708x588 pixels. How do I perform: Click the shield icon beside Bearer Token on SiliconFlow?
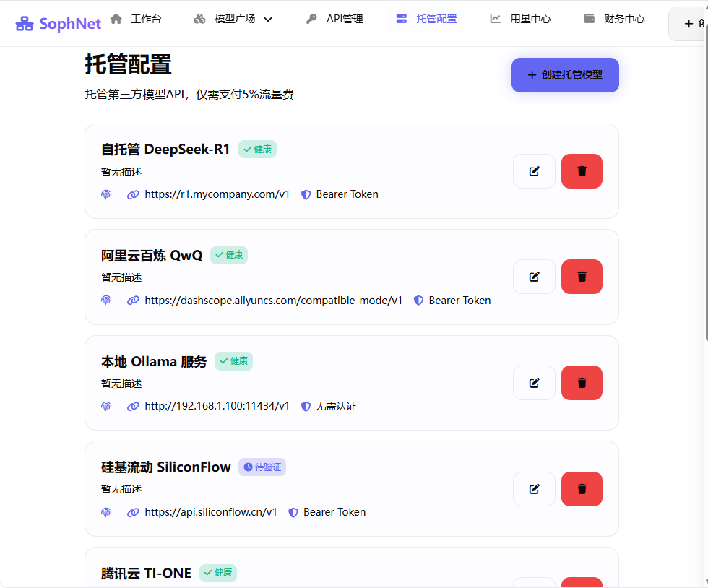293,512
